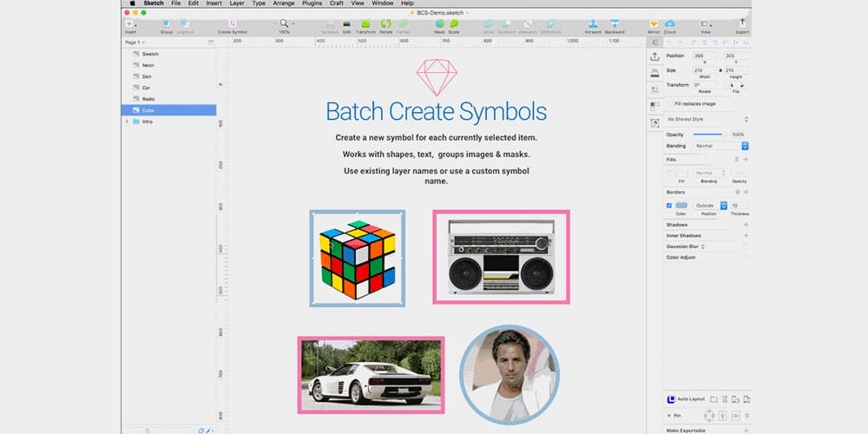Add a new fill with plus
Viewport: 868px width, 434px height.
tap(746, 160)
